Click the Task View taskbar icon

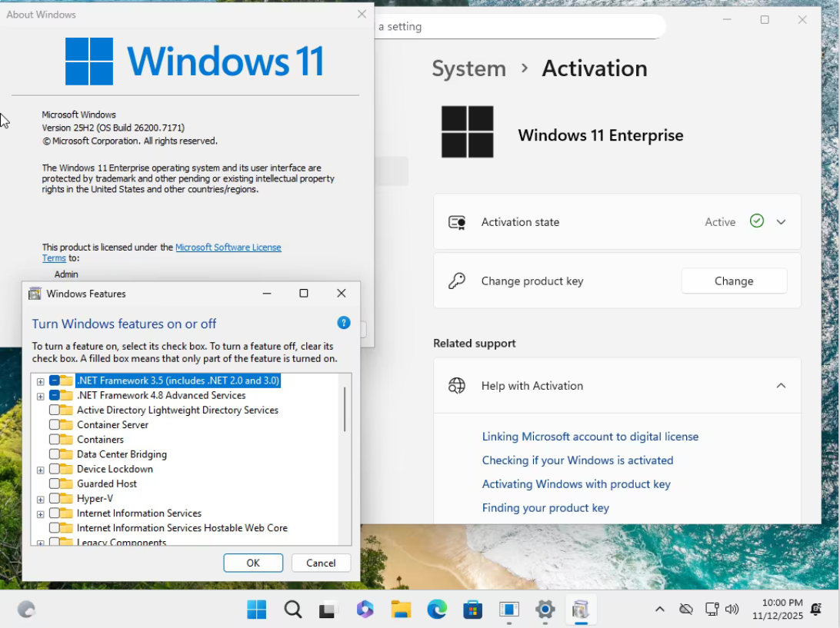click(x=328, y=610)
